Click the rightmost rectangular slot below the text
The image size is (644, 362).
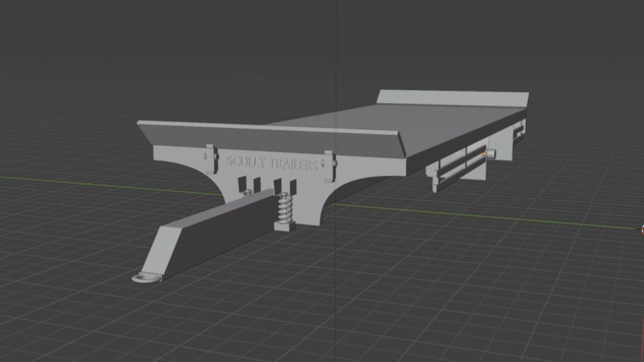(x=293, y=186)
